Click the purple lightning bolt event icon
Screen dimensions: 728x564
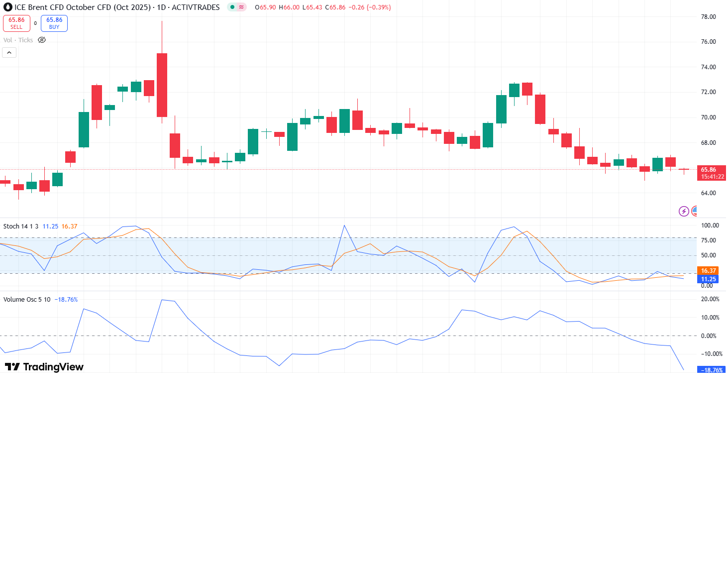[684, 212]
